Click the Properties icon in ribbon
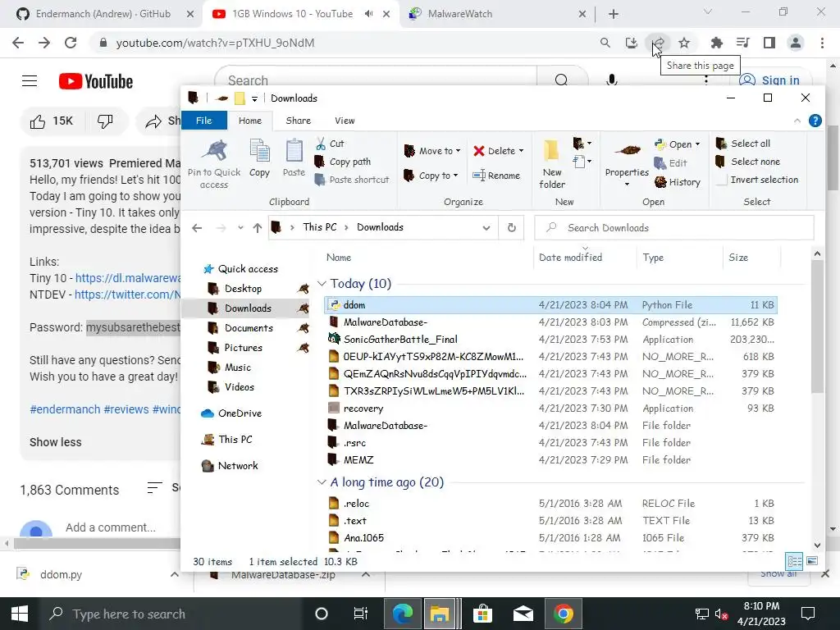Viewport: 840px width, 630px height. coord(627,151)
